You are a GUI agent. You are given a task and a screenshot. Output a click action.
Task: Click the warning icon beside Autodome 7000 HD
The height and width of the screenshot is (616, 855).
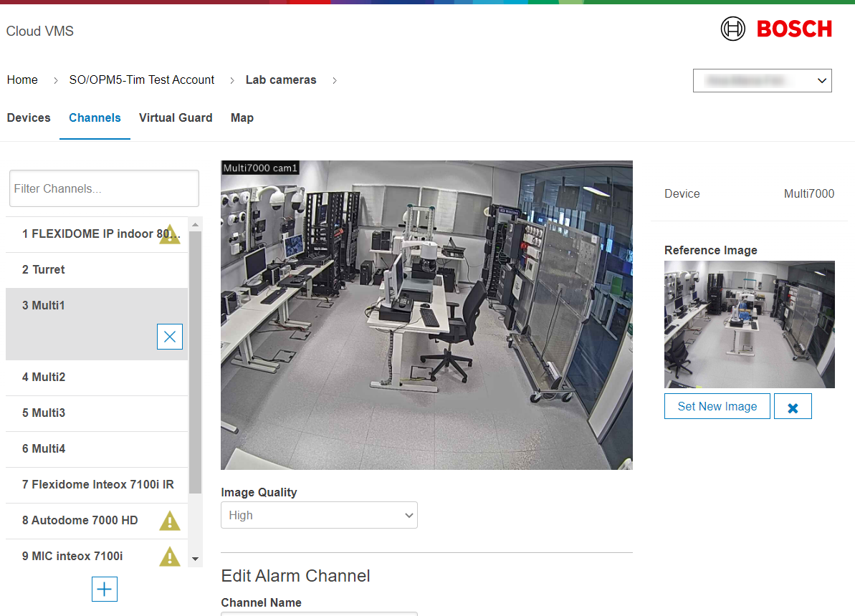169,521
